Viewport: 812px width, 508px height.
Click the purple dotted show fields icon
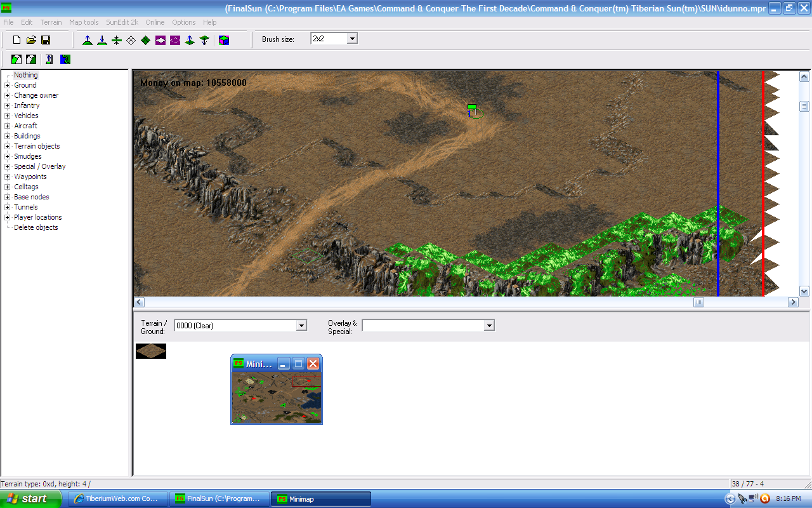pyautogui.click(x=175, y=40)
